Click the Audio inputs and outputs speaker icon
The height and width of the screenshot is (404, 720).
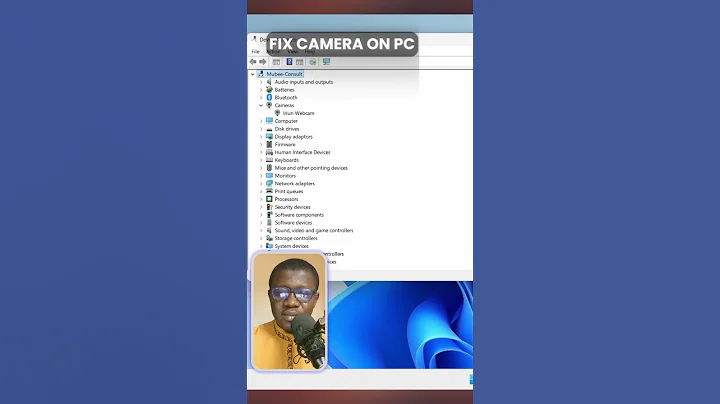click(269, 82)
